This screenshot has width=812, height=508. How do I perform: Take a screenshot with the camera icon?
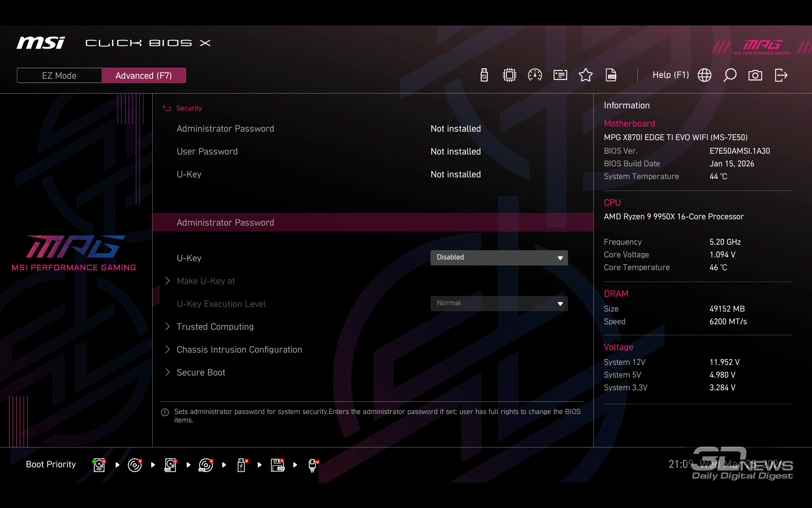(x=755, y=75)
